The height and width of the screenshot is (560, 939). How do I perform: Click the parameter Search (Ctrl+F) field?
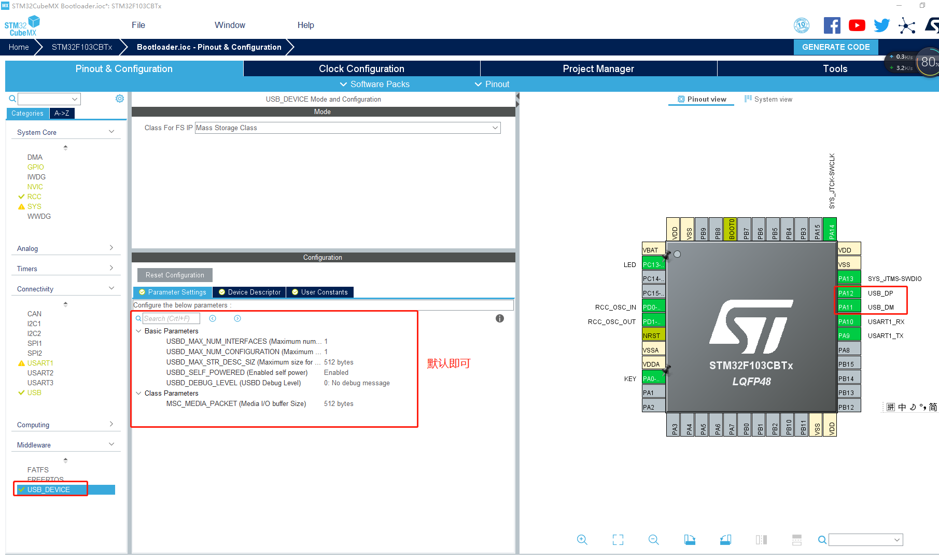[171, 318]
